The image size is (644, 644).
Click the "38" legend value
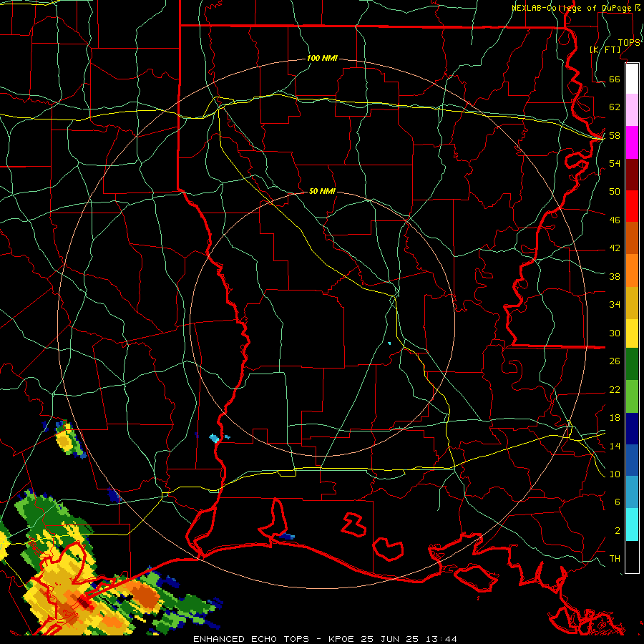(x=615, y=276)
